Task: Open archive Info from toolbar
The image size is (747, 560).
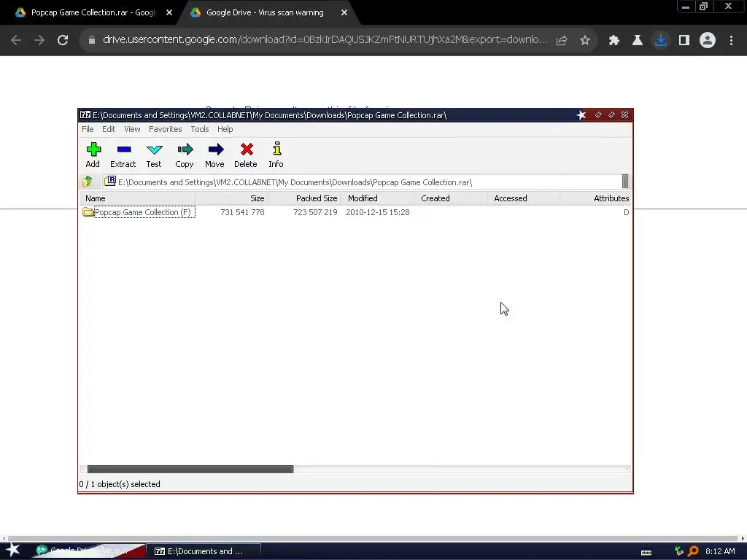Action: coord(276,155)
